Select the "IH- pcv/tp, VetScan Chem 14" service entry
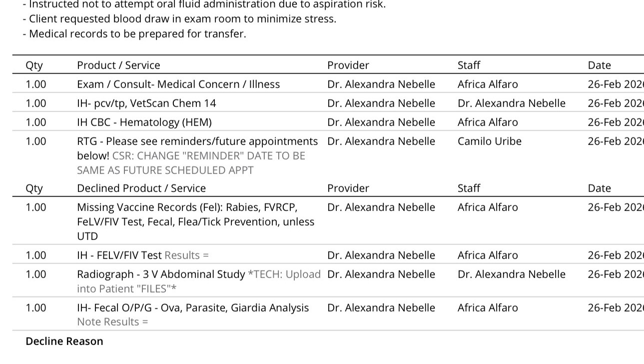 click(146, 103)
